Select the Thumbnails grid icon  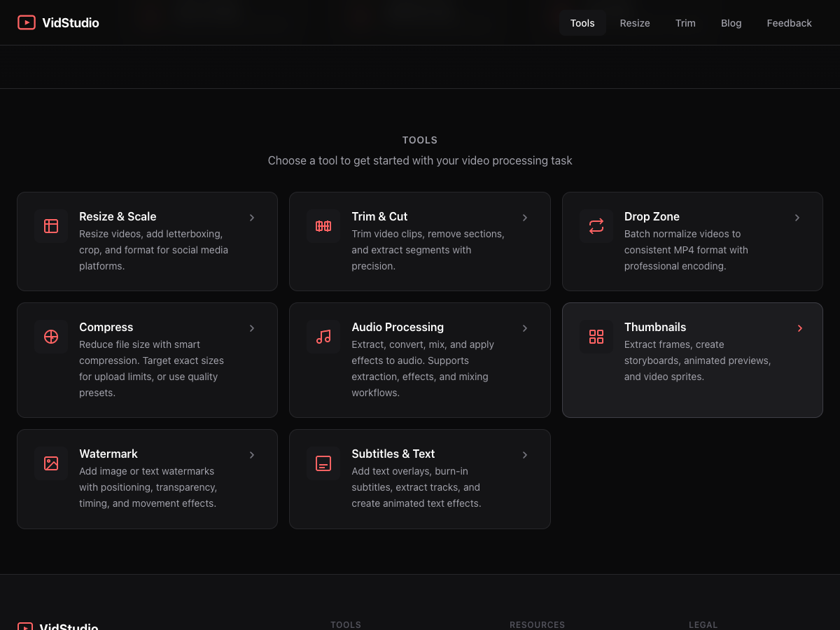click(596, 337)
